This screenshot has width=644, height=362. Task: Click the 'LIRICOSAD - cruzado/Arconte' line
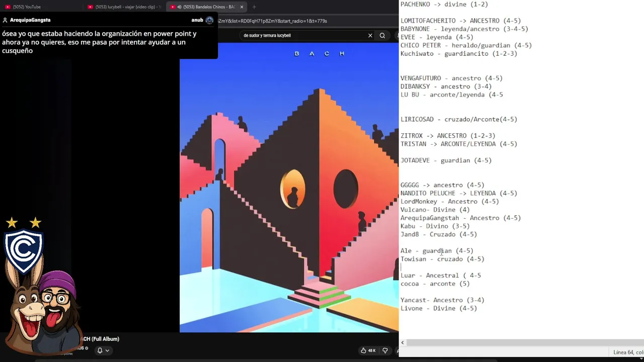click(459, 120)
